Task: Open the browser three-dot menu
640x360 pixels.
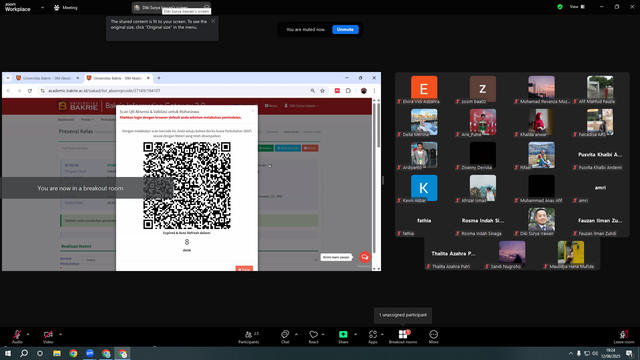Action: pos(374,91)
